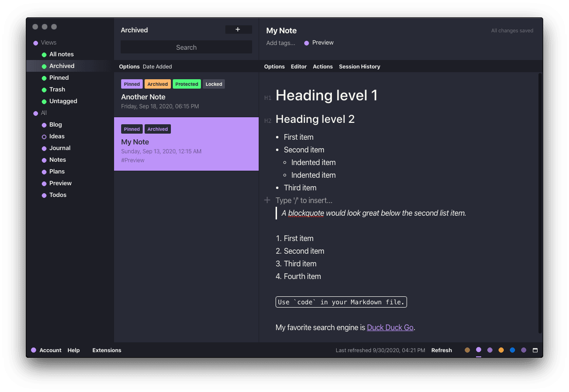
Task: Click the plus icon to create a new note
Action: (x=238, y=30)
